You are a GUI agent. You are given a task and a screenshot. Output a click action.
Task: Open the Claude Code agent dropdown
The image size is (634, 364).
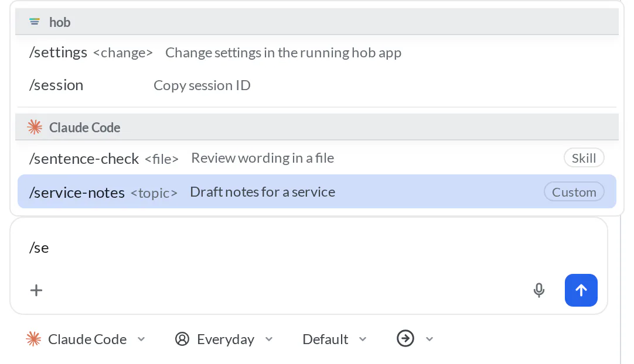click(x=86, y=339)
